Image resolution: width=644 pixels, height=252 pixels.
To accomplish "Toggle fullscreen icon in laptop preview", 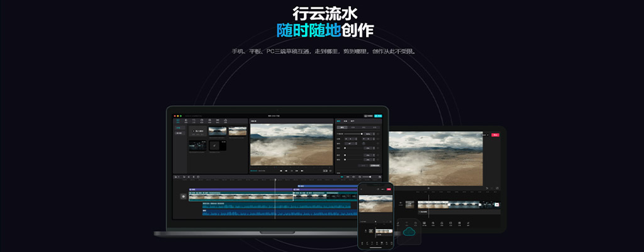I will (x=331, y=171).
